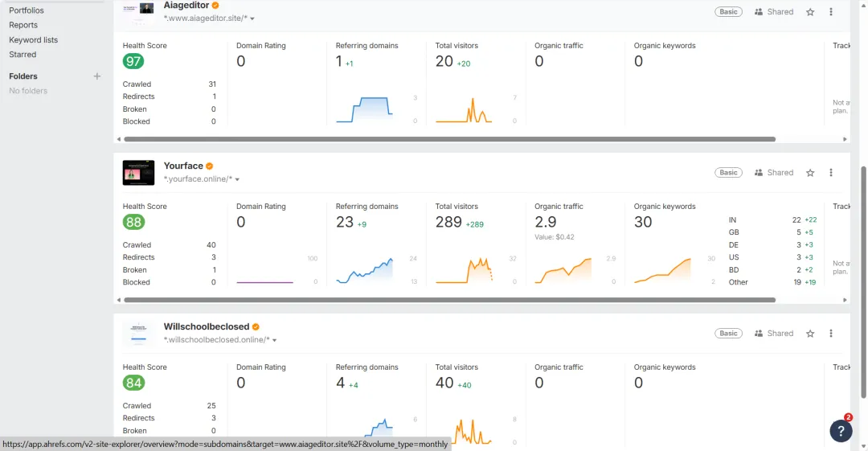Click scroll-left arrow under Aiageditor card
Viewport: 868px width, 451px height.
click(118, 139)
